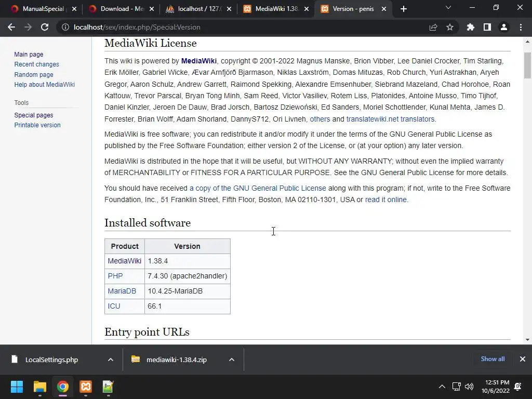Close the downloads bar
The height and width of the screenshot is (399, 532).
[x=523, y=359]
